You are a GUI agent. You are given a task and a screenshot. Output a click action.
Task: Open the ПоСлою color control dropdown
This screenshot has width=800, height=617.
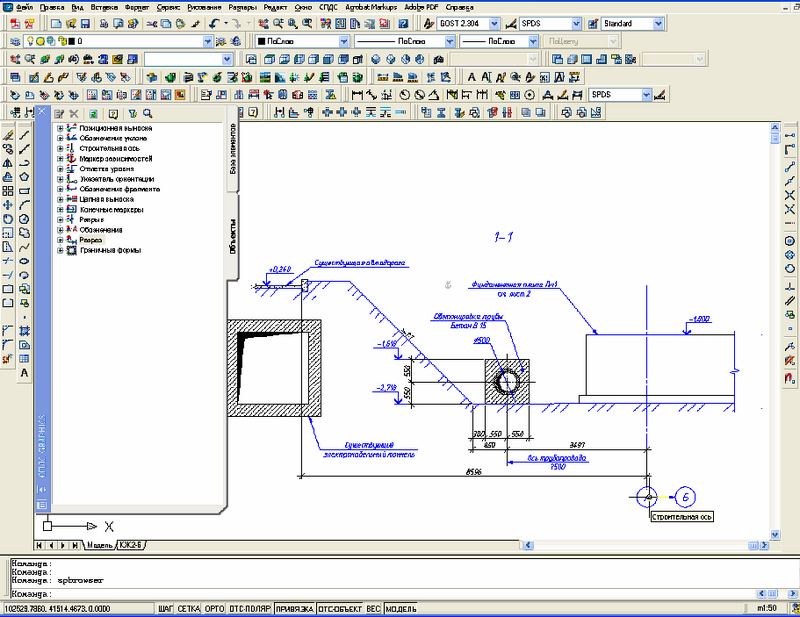[344, 41]
